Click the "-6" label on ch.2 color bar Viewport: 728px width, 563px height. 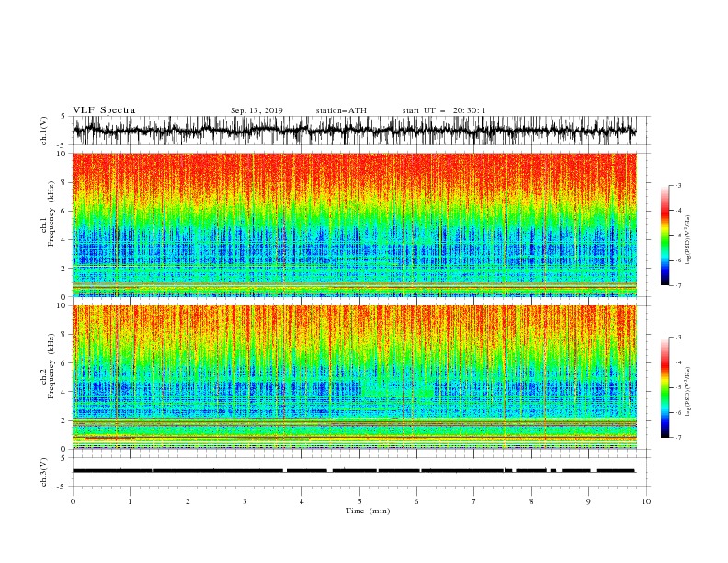click(678, 412)
